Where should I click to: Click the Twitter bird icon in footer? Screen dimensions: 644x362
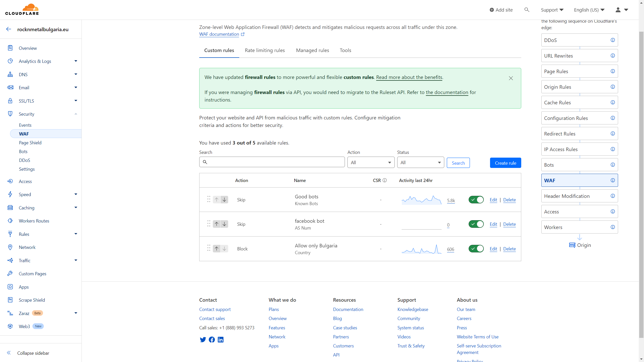[x=203, y=340]
